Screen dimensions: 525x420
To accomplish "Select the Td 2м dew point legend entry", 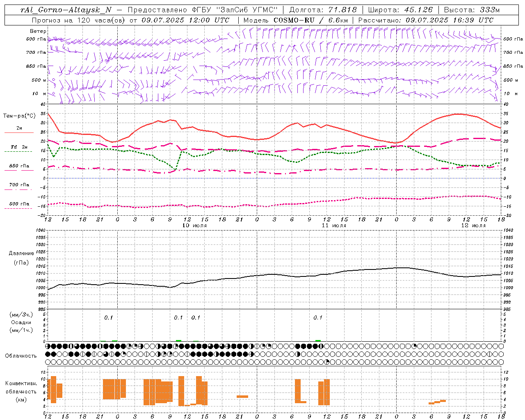I will click(x=19, y=147).
